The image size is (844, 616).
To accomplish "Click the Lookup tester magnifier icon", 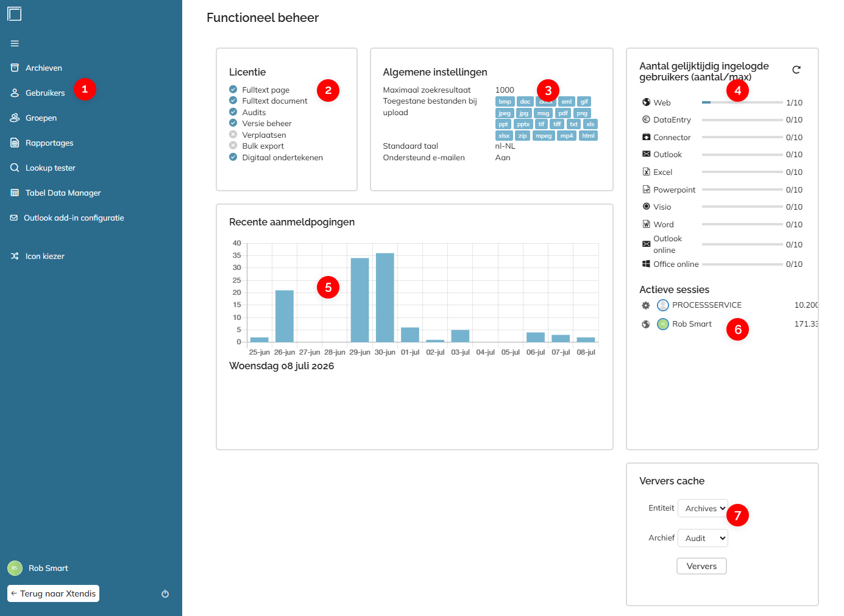I will (x=15, y=168).
